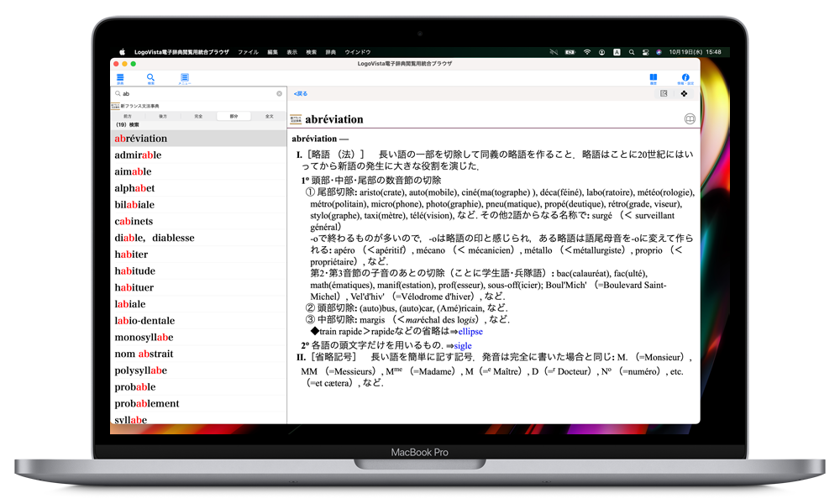
Task: Click the Siri icon in the menu bar
Action: [659, 52]
